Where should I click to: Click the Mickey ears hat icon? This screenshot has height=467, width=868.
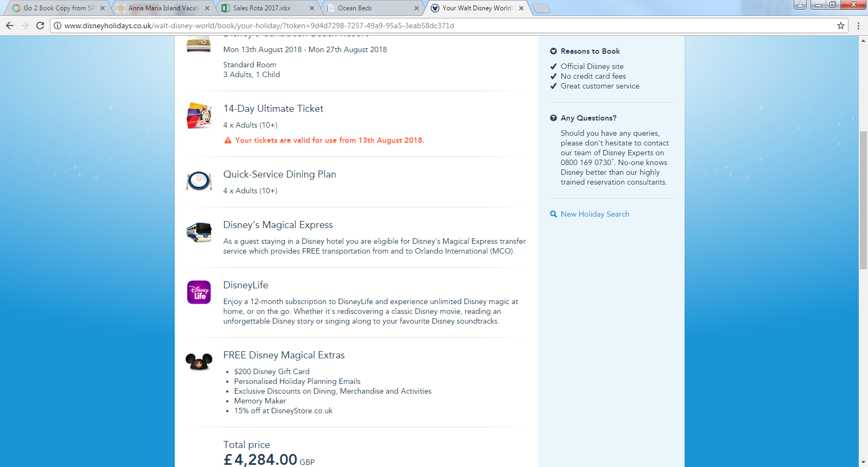pyautogui.click(x=199, y=361)
